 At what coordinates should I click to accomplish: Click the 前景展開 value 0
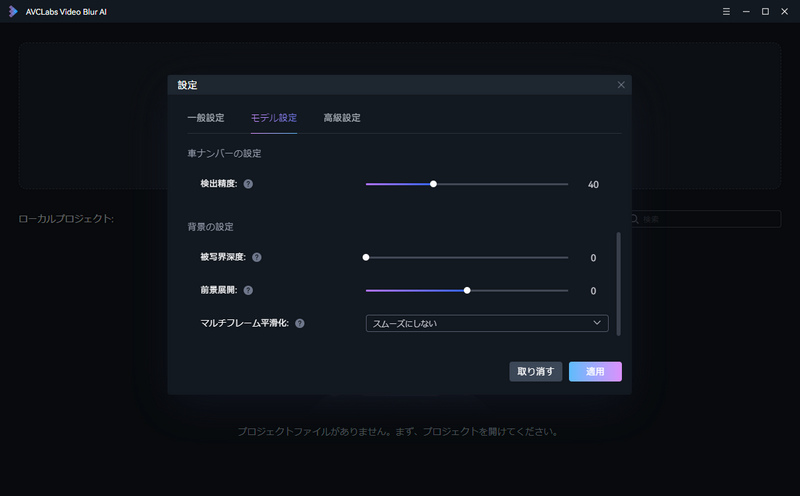[593, 291]
